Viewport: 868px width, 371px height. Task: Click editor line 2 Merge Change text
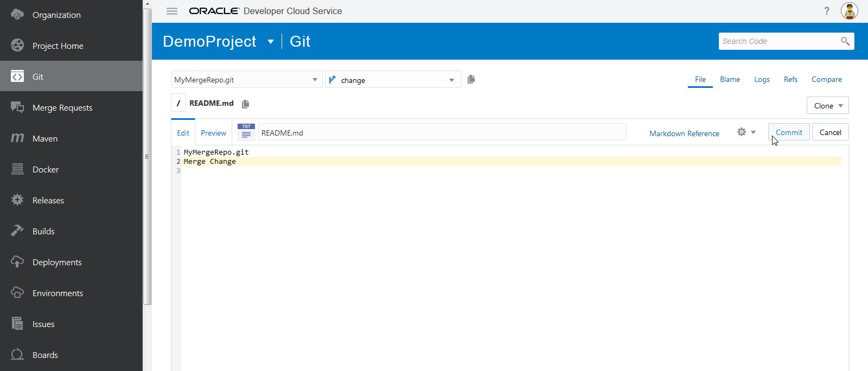click(209, 161)
